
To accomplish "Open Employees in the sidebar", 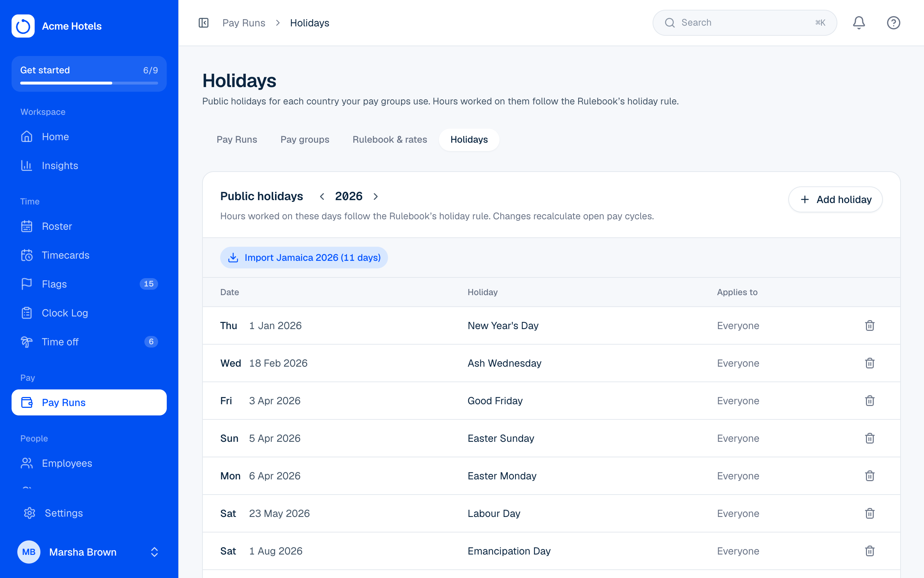I will coord(89,463).
